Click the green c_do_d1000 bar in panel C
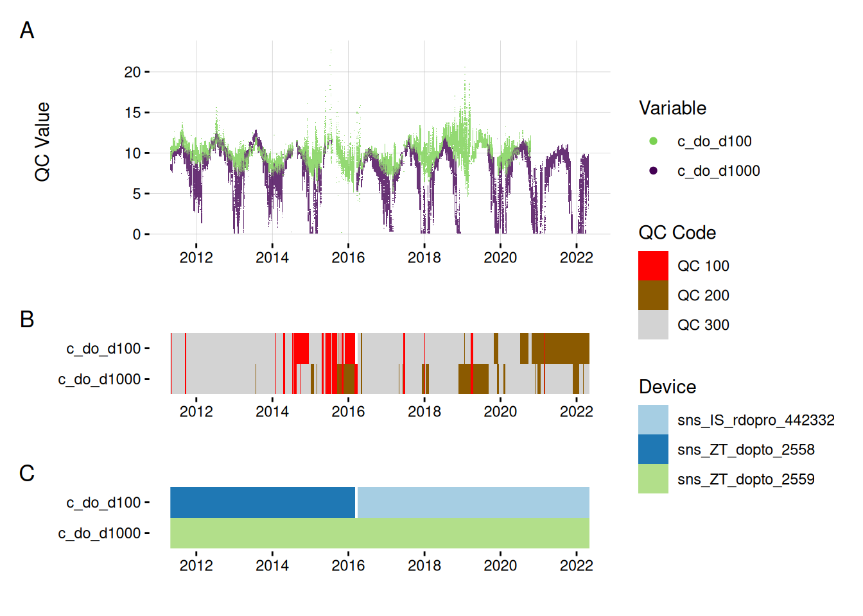863x616 pixels. tap(379, 533)
